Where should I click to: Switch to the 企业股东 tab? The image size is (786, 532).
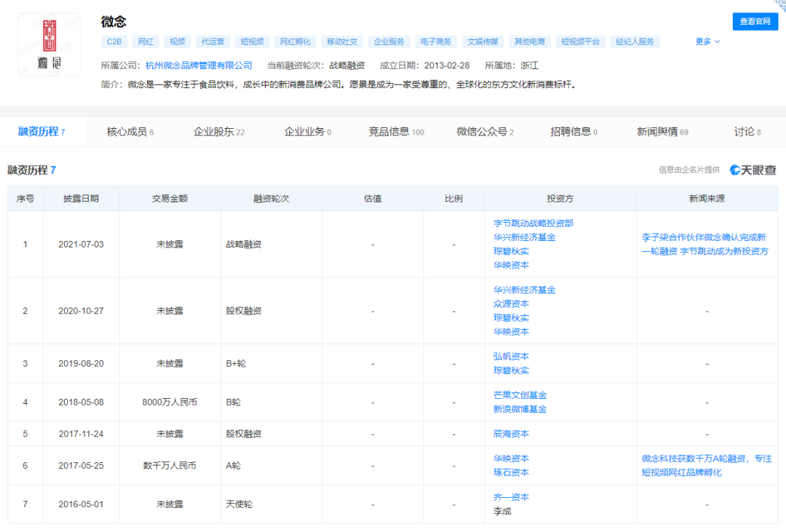point(218,132)
